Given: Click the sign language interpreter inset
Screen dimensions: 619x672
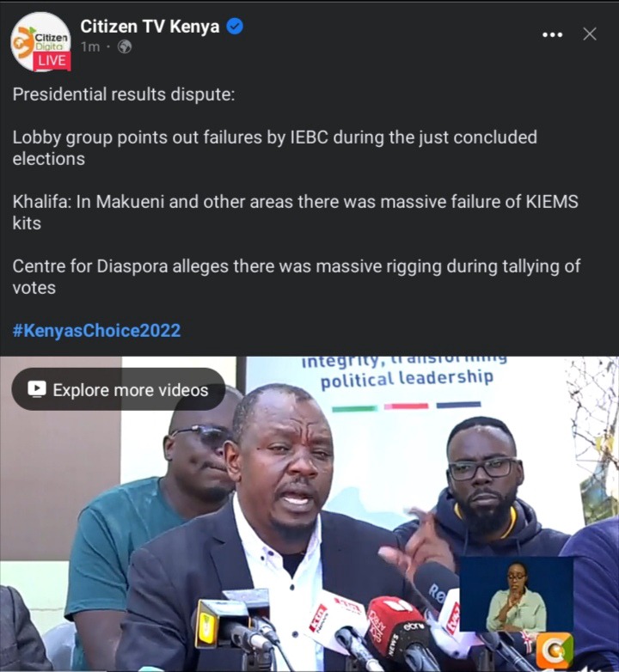Looking at the screenshot, I should pos(516,595).
